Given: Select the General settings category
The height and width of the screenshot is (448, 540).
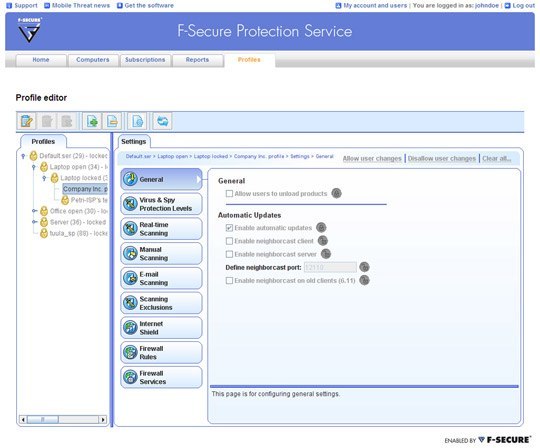Looking at the screenshot, I should (161, 179).
